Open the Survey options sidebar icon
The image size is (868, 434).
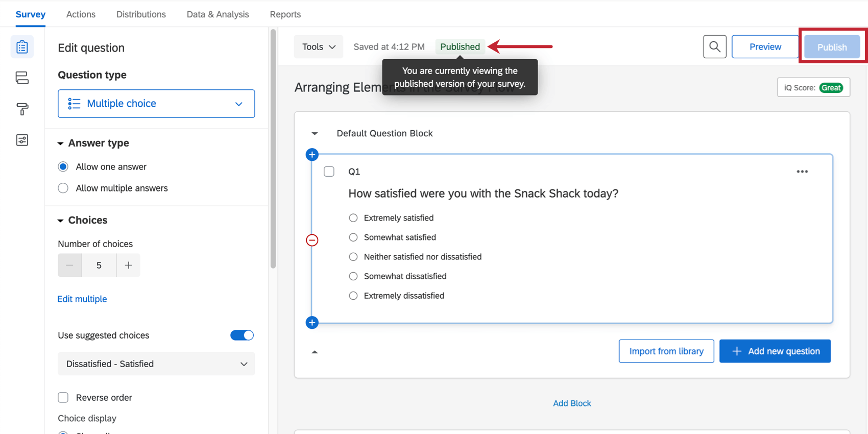coord(22,140)
